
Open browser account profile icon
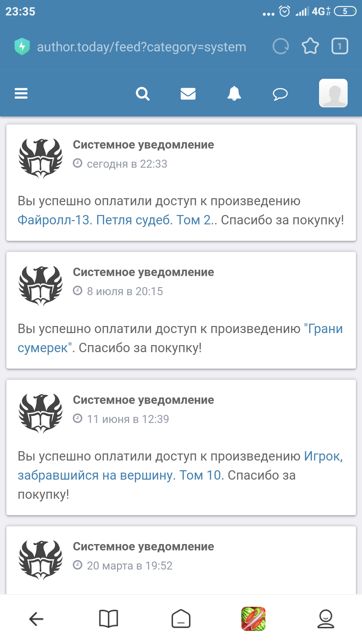pos(326,619)
